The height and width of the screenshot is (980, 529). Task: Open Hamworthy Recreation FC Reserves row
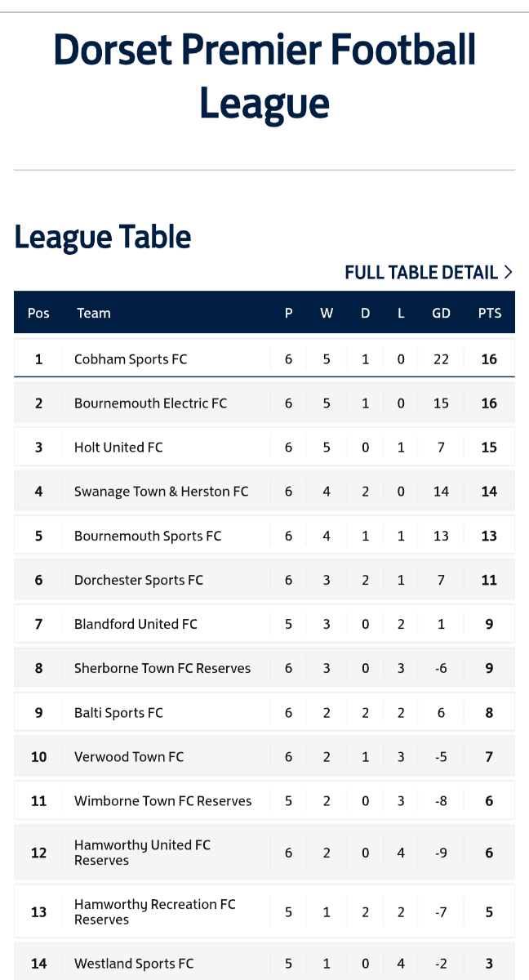tap(264, 911)
